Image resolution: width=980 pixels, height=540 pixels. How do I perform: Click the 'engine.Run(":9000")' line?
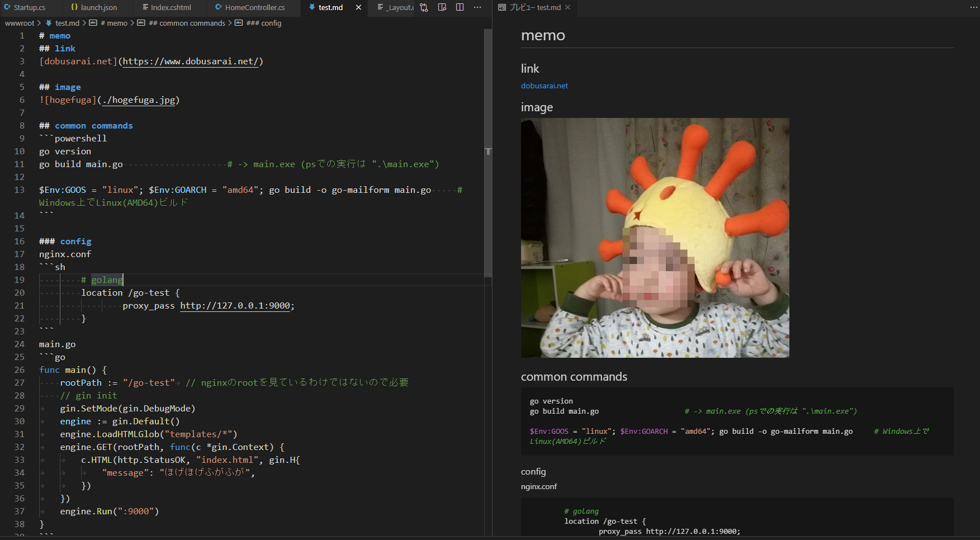[x=110, y=511]
